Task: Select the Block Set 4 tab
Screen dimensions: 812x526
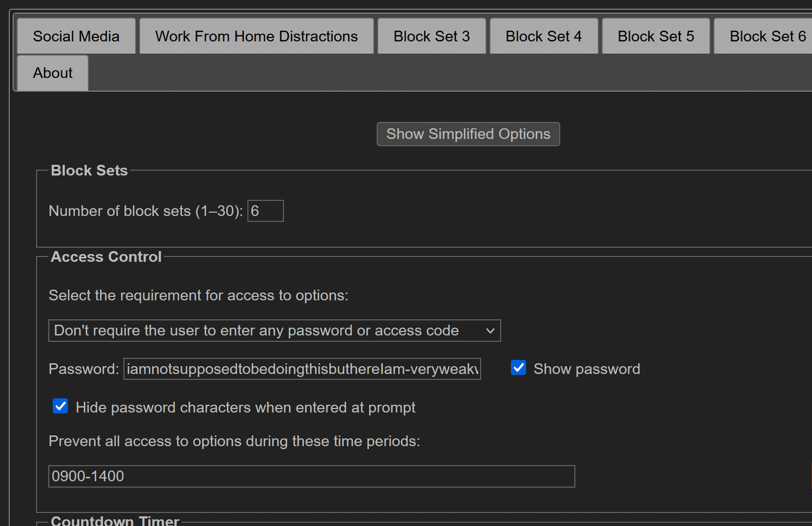Action: point(544,36)
